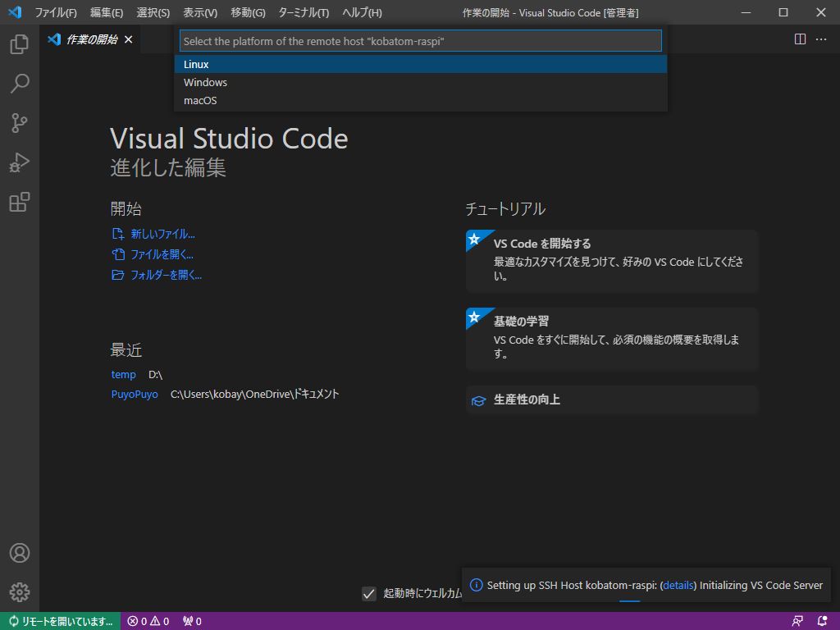840x630 pixels.
Task: Click the remote SSH progress bar
Action: [629, 602]
